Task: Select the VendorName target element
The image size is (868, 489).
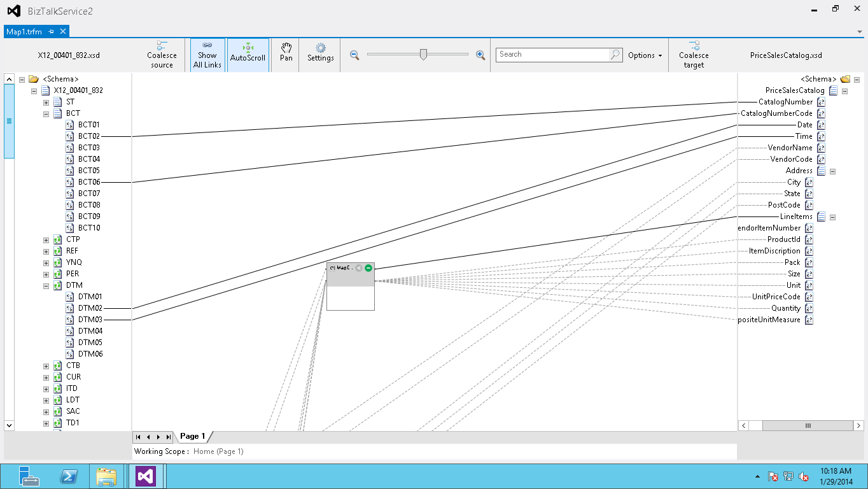Action: (x=790, y=148)
